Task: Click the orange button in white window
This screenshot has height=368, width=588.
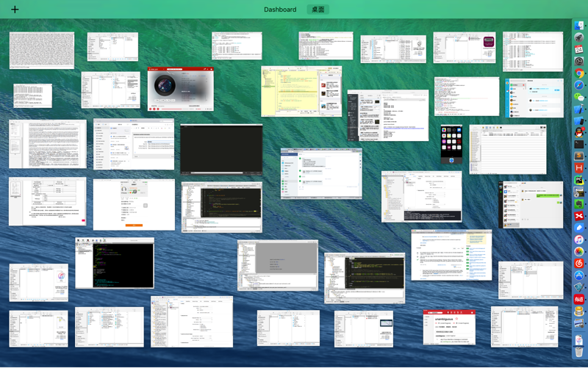Action: [134, 226]
